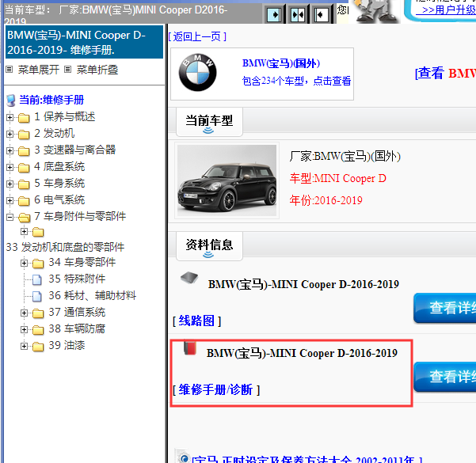
Task: Click the red book icon above 维修手册/诊断
Action: [190, 348]
